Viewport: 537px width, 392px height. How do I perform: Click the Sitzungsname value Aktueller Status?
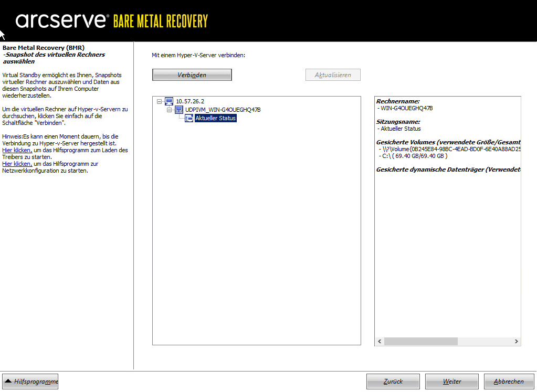(x=401, y=129)
